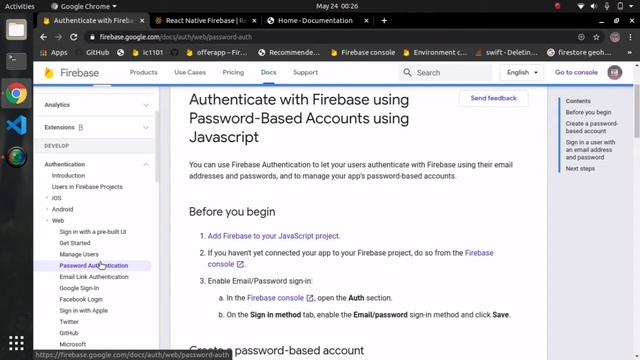
Task: Open the Introduction sidebar page
Action: point(68,176)
